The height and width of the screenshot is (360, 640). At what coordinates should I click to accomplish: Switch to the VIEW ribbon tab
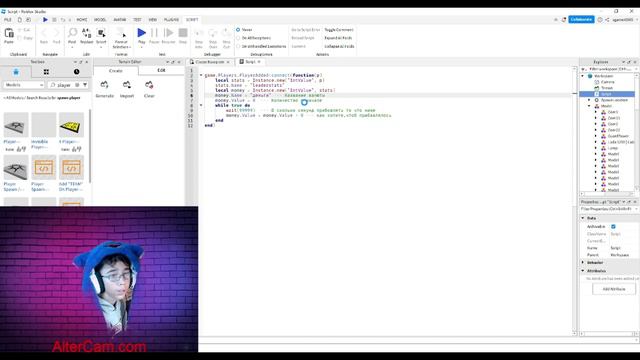[153, 20]
